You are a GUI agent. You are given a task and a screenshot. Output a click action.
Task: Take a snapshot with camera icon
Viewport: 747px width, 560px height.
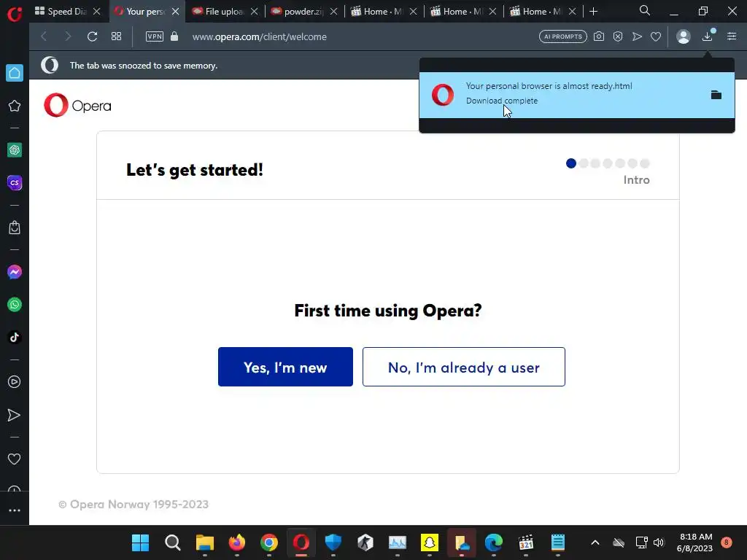click(x=599, y=36)
